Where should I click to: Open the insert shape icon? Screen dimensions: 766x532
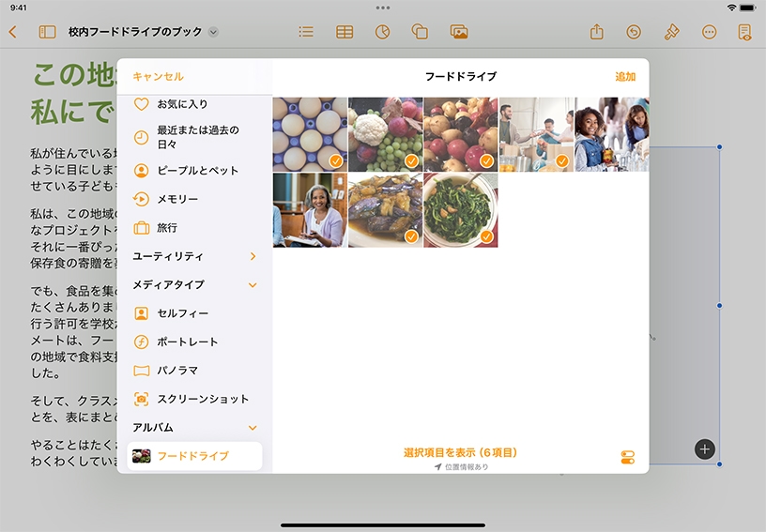point(421,32)
